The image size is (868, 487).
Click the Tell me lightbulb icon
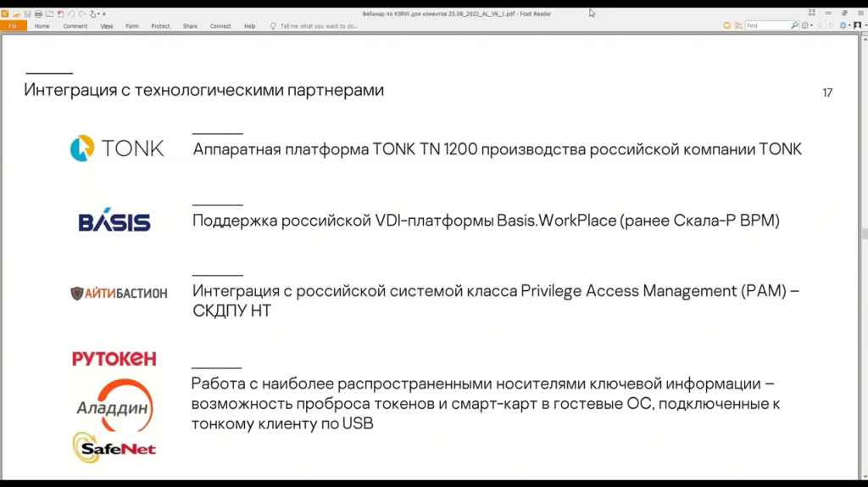pyautogui.click(x=273, y=26)
